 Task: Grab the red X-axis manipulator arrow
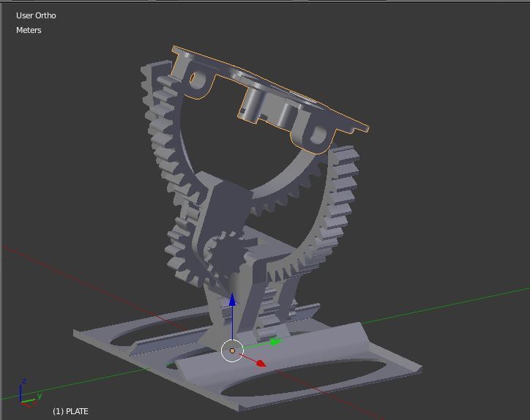coord(261,363)
